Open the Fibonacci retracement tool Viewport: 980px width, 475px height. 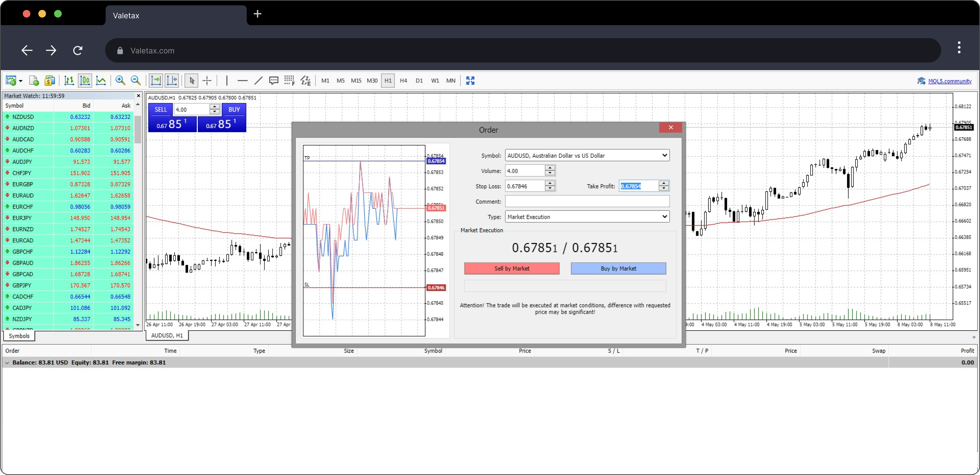(289, 80)
